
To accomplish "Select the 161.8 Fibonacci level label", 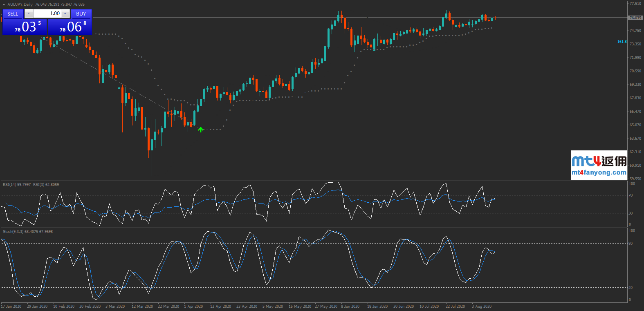I will click(x=622, y=42).
